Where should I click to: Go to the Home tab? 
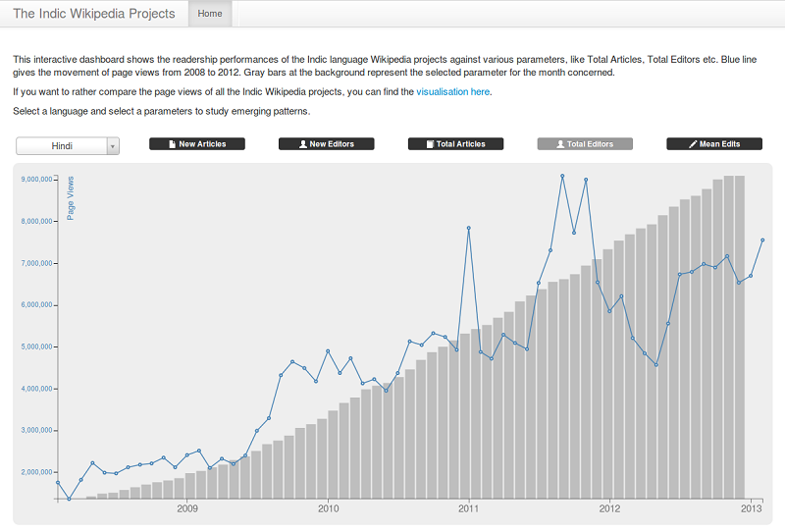point(209,14)
